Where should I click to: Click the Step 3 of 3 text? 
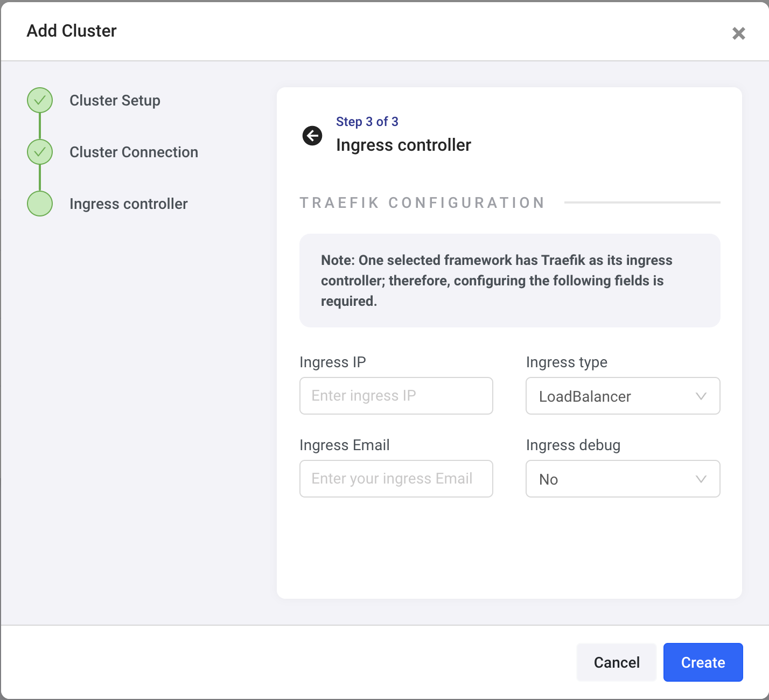[367, 122]
